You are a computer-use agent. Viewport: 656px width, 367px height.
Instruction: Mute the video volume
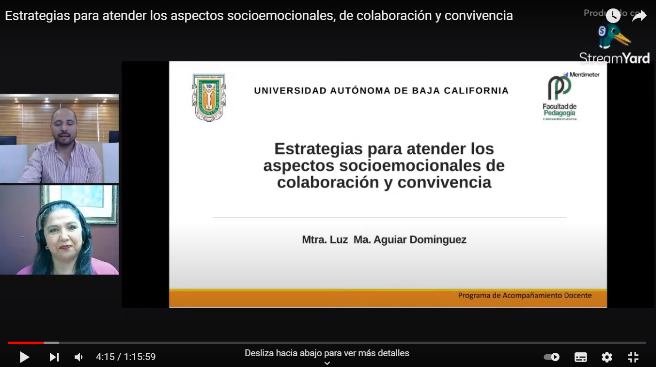point(78,357)
